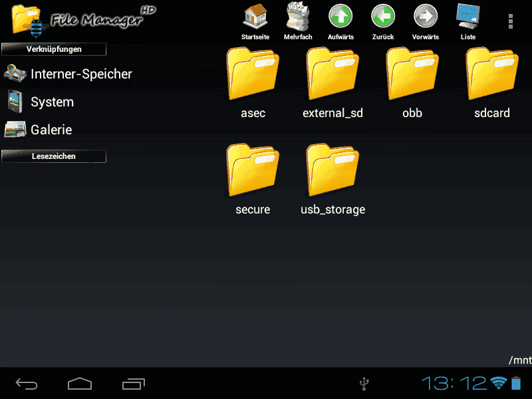Tap the USB connection status icon
Viewport: 532px width, 399px height.
364,384
